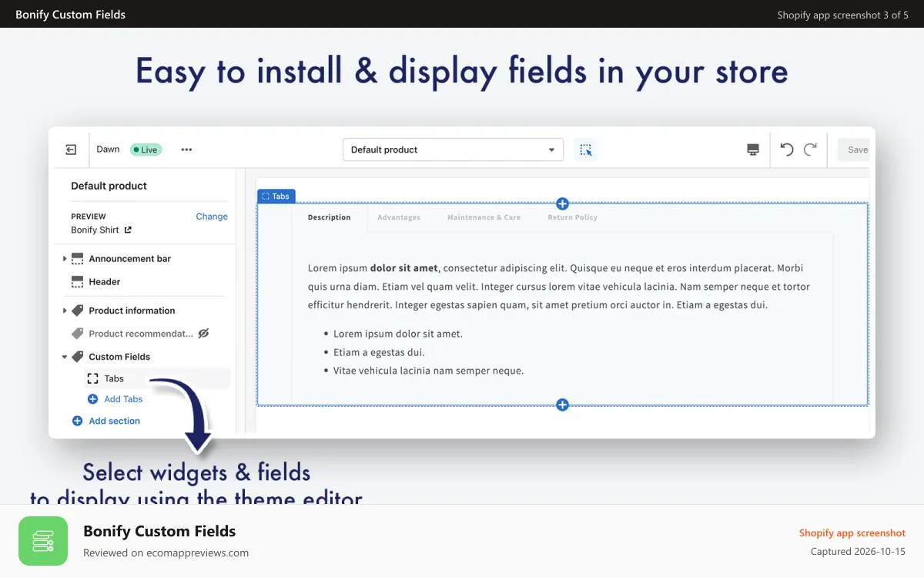Open the Default product template dropdown

453,150
